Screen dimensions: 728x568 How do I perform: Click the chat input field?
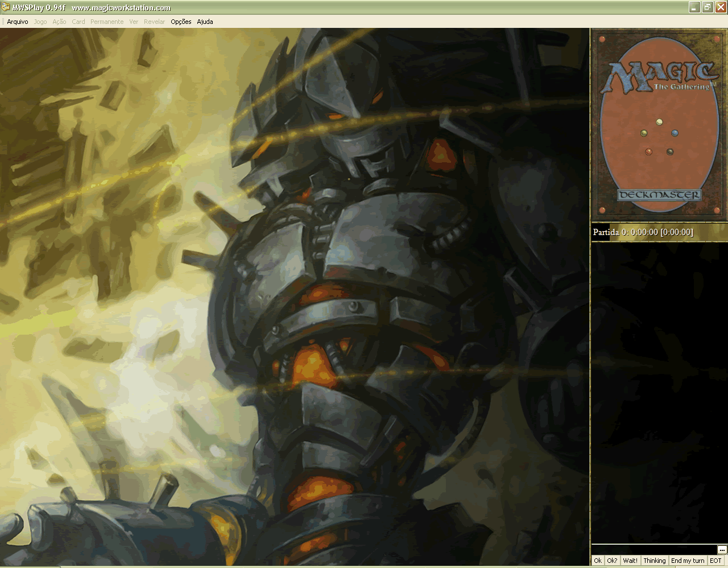pos(654,550)
